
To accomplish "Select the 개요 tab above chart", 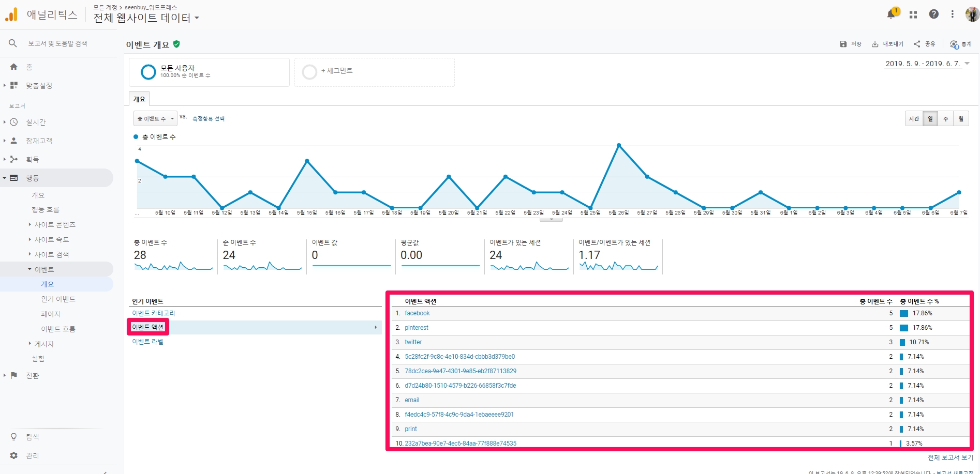I will click(x=139, y=99).
